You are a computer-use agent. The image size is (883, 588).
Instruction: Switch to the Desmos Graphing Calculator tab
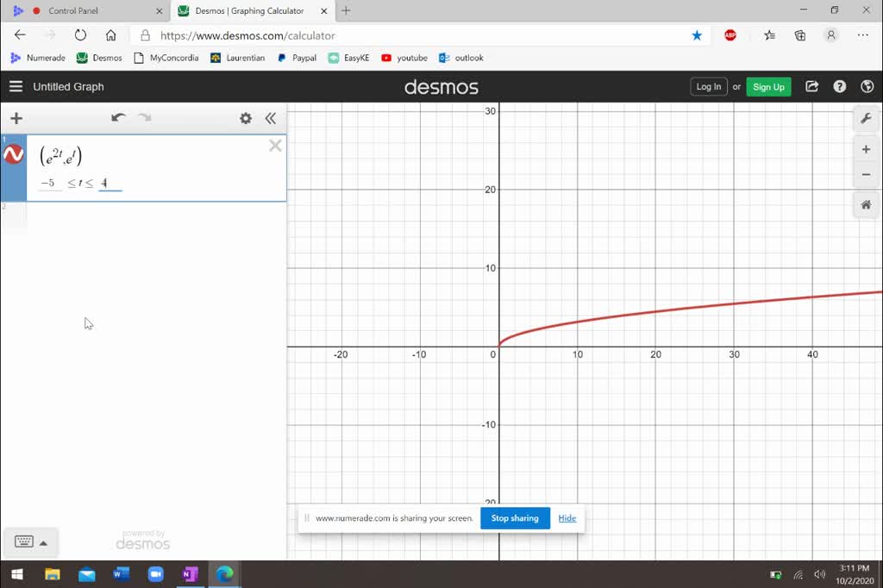241,11
